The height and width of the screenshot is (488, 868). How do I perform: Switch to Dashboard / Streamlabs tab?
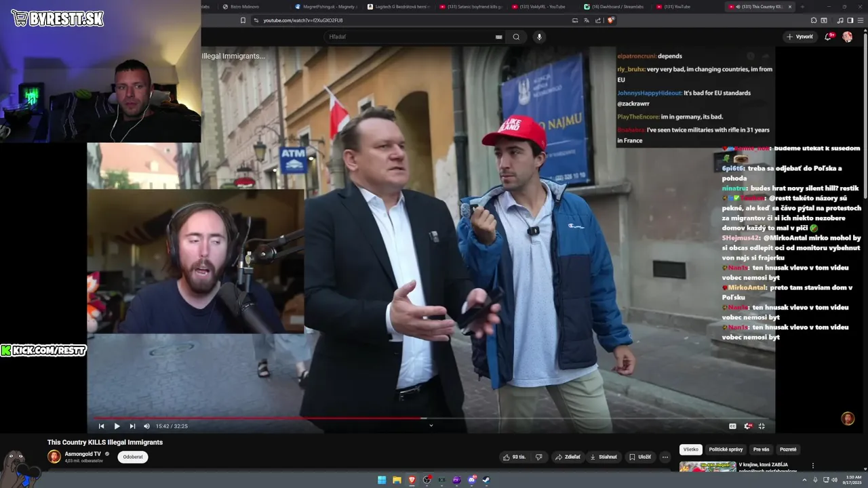(x=616, y=7)
